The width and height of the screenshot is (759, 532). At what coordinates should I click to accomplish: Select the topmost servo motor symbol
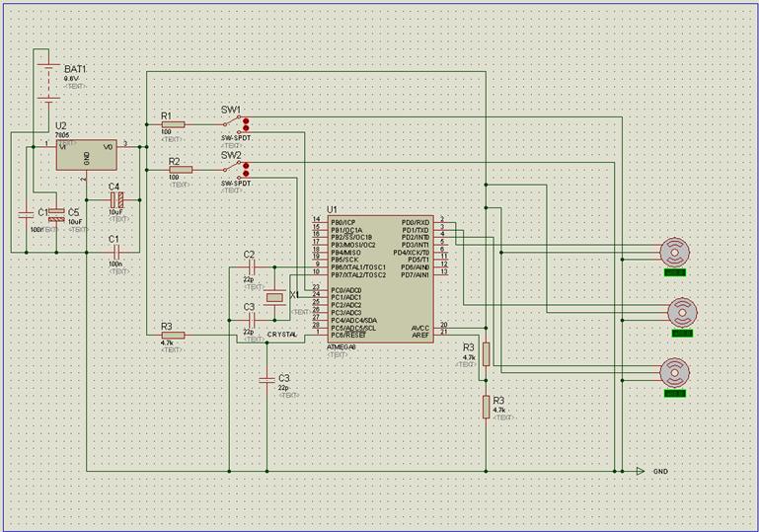click(674, 252)
